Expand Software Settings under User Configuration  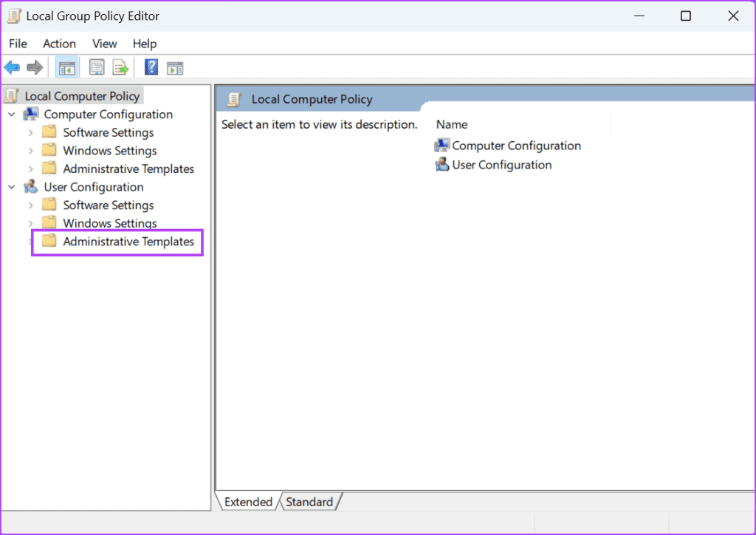31,205
